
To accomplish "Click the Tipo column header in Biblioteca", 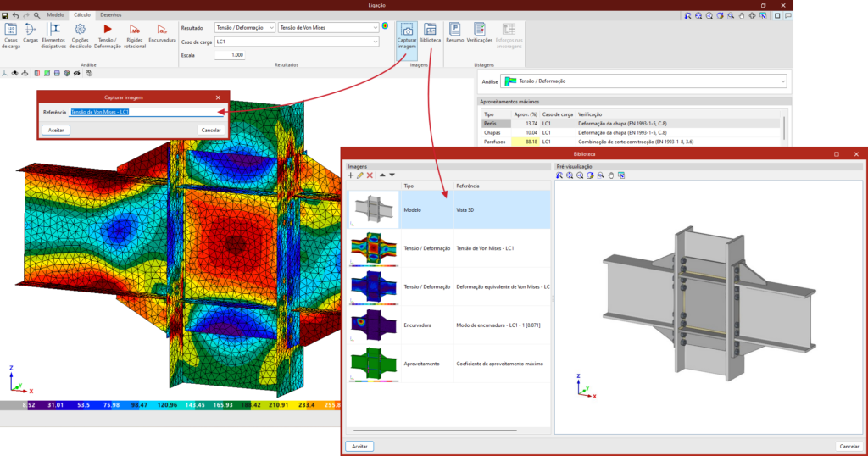I will click(427, 186).
